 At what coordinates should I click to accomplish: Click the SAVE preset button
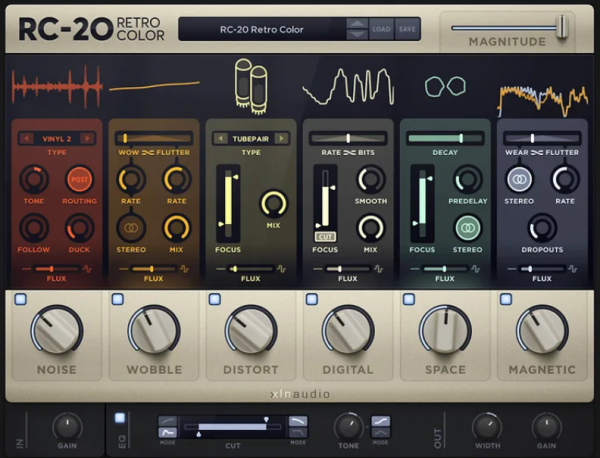[407, 29]
